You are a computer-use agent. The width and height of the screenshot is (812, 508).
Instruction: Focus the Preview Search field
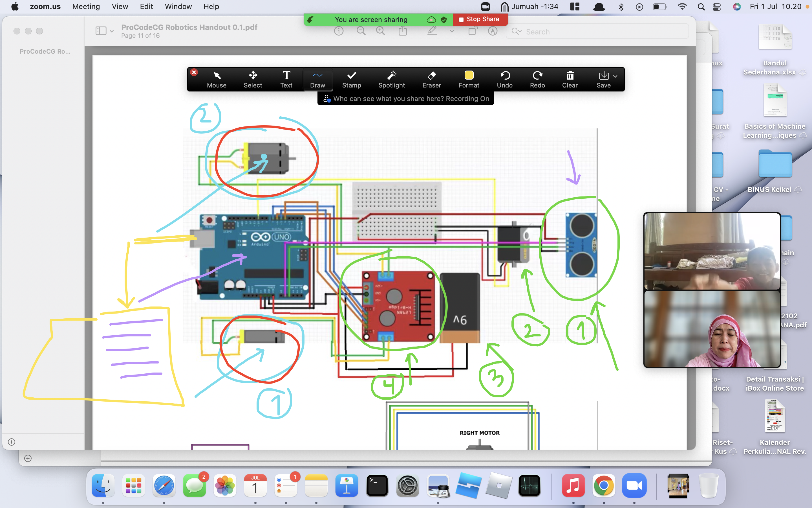(x=597, y=32)
